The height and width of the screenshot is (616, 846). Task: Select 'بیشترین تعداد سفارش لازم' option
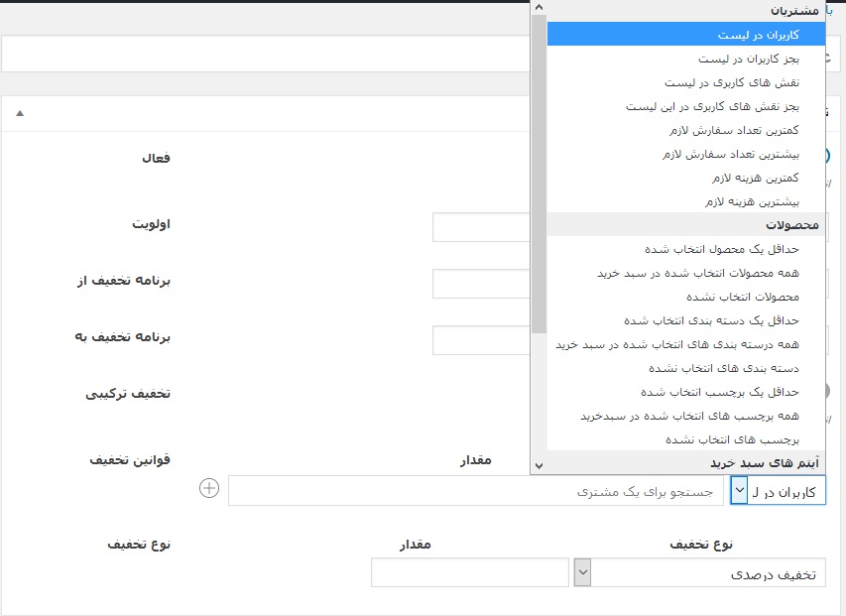685,154
